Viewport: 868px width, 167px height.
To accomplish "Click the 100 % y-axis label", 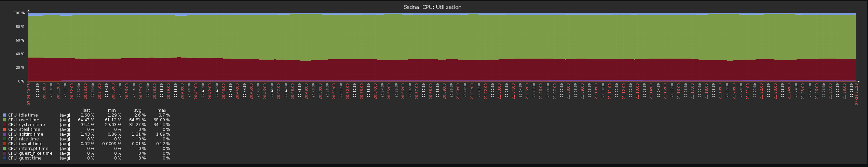I will 19,13.
